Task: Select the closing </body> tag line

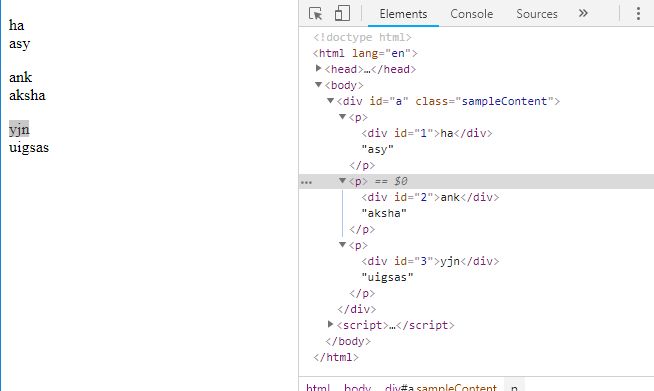Action: point(348,341)
